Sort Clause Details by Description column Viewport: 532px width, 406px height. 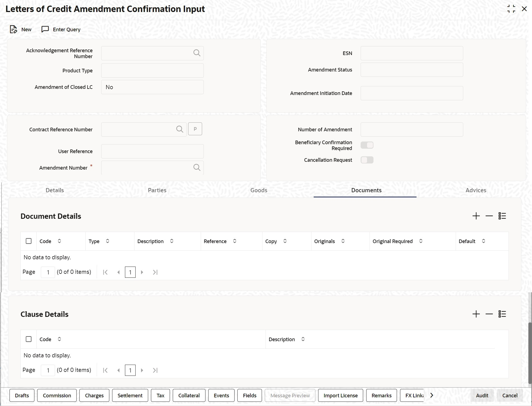(303, 339)
